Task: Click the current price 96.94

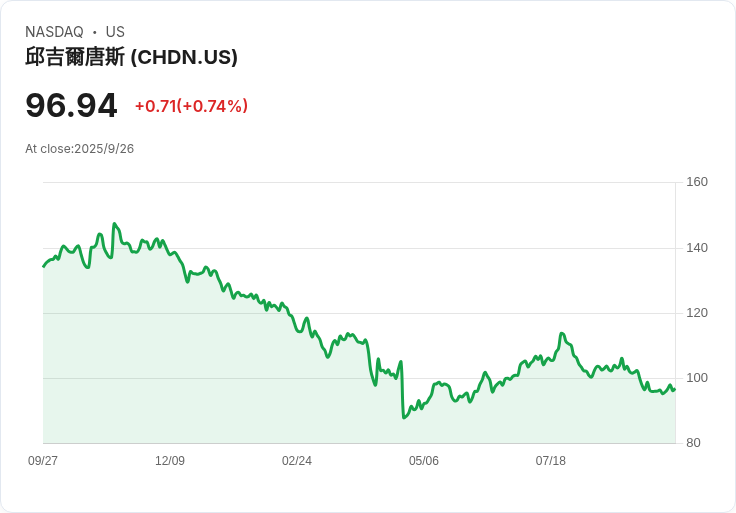Action: point(71,105)
